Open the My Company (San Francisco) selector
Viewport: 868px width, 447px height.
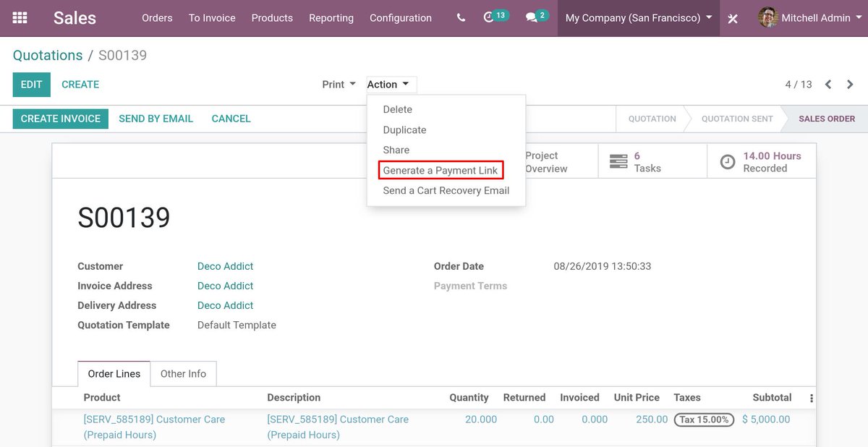[x=637, y=17]
